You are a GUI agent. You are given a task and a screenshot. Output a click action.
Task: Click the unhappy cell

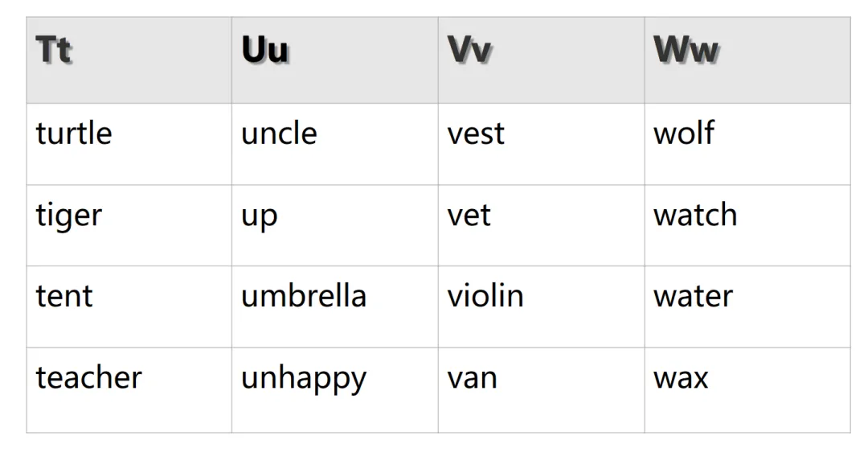pos(335,390)
